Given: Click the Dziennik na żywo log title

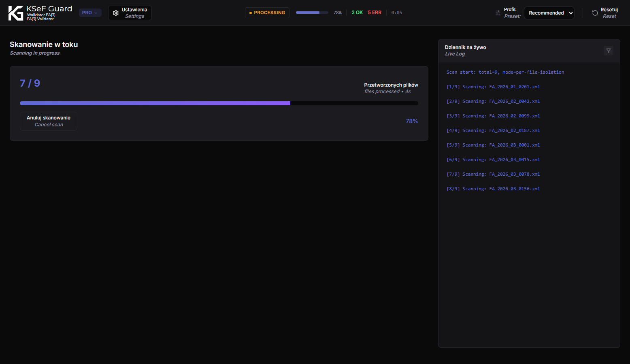Looking at the screenshot, I should pyautogui.click(x=466, y=47).
